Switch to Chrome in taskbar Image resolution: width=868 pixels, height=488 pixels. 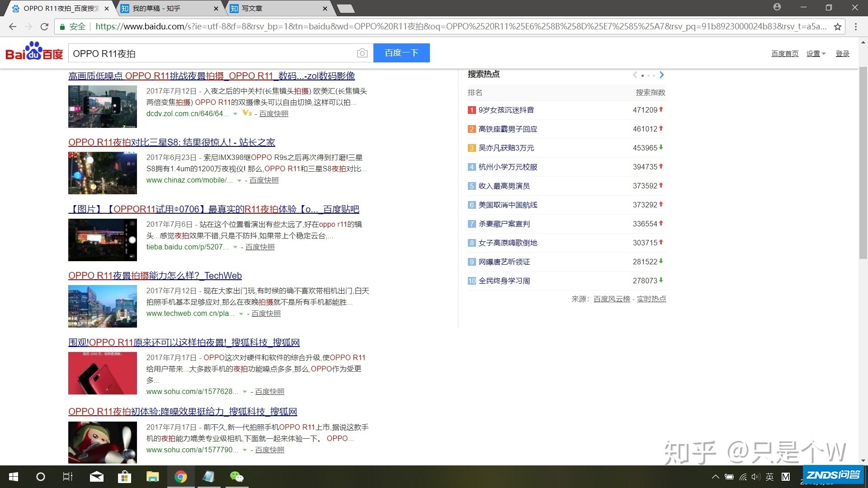click(181, 477)
